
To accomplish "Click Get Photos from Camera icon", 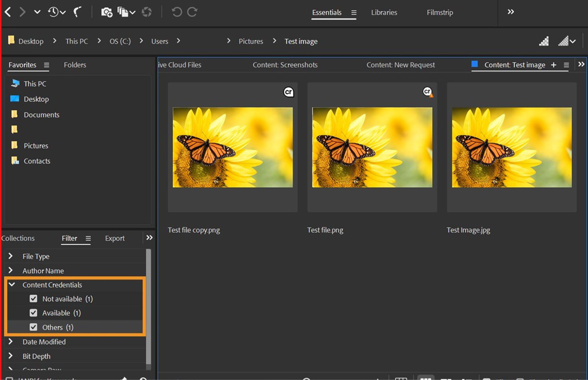I will point(107,12).
